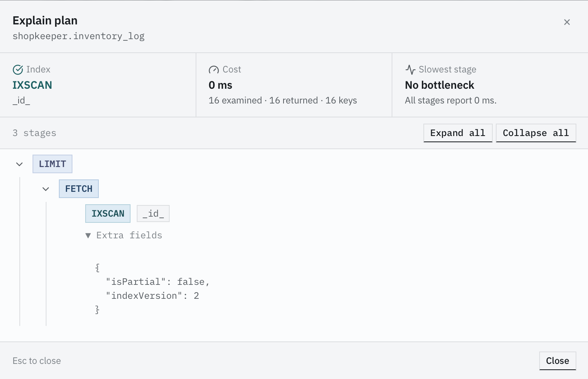Click the '3 stages' count label
Image resolution: width=588 pixels, height=379 pixels.
click(34, 133)
